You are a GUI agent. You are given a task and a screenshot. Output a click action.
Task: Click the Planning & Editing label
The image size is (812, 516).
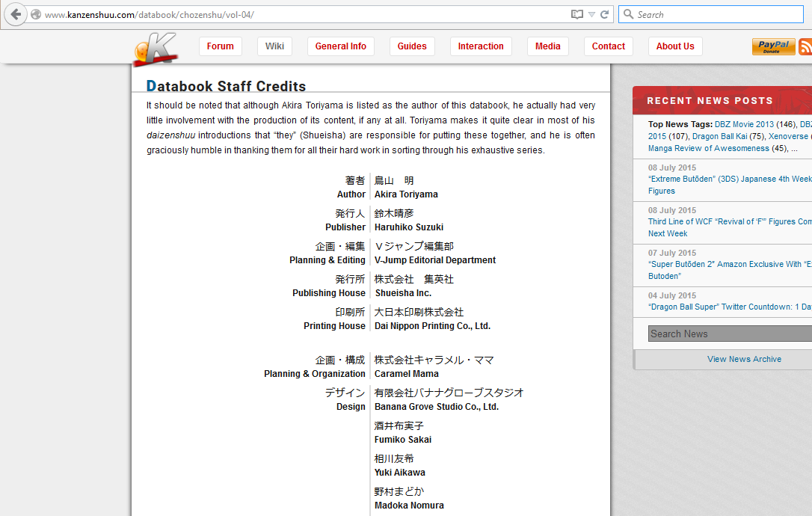(x=327, y=260)
